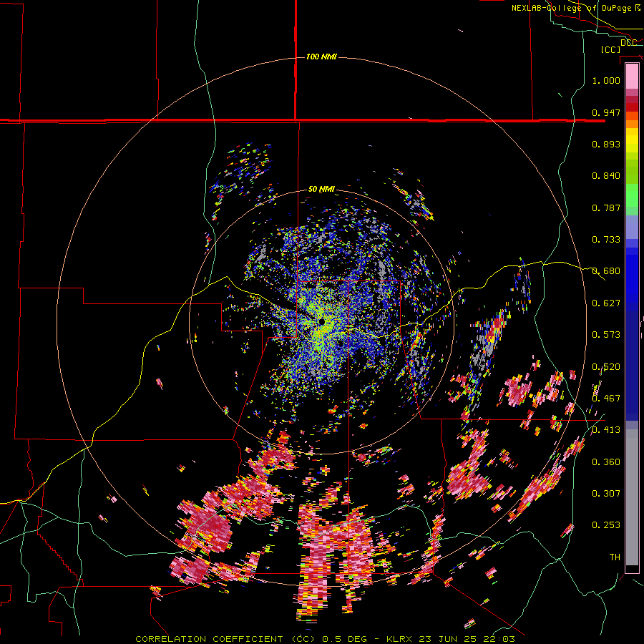Select the 0.307 scale value
This screenshot has height=644, width=644.
tap(606, 494)
